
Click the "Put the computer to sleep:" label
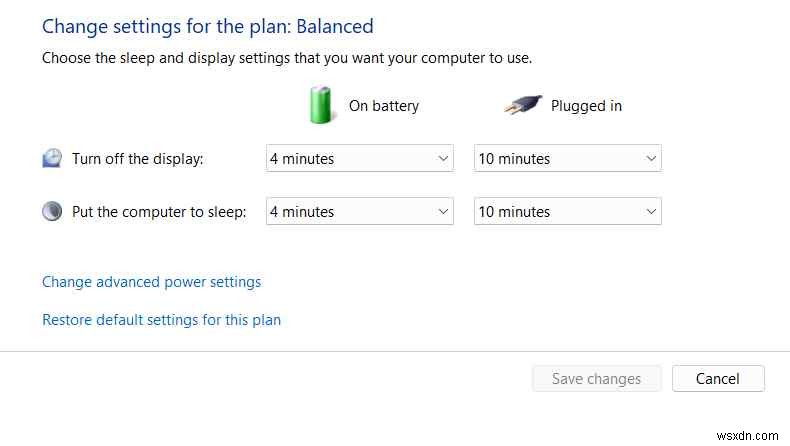[x=159, y=211]
